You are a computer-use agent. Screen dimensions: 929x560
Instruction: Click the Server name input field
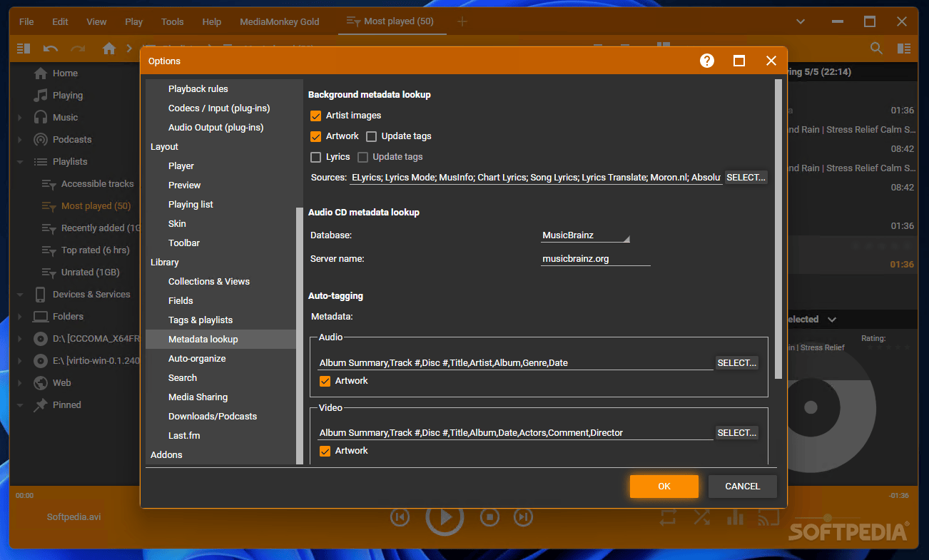tap(596, 259)
